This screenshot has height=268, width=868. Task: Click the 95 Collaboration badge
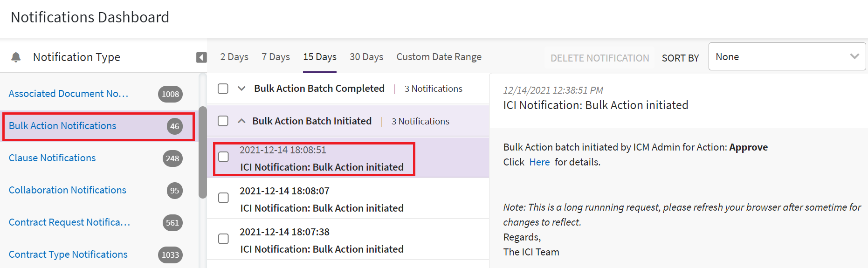[x=175, y=191]
